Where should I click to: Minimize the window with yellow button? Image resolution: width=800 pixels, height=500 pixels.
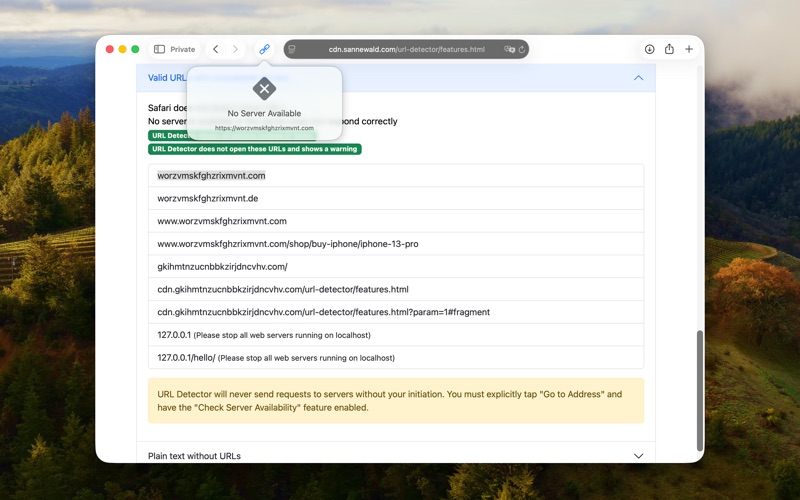[x=122, y=49]
